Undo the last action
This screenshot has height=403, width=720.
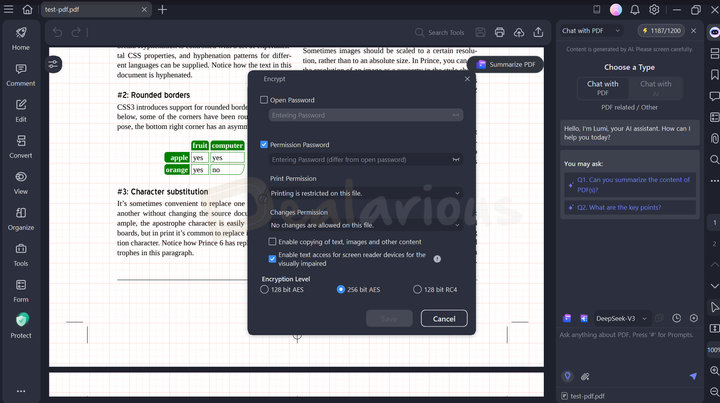(x=57, y=32)
